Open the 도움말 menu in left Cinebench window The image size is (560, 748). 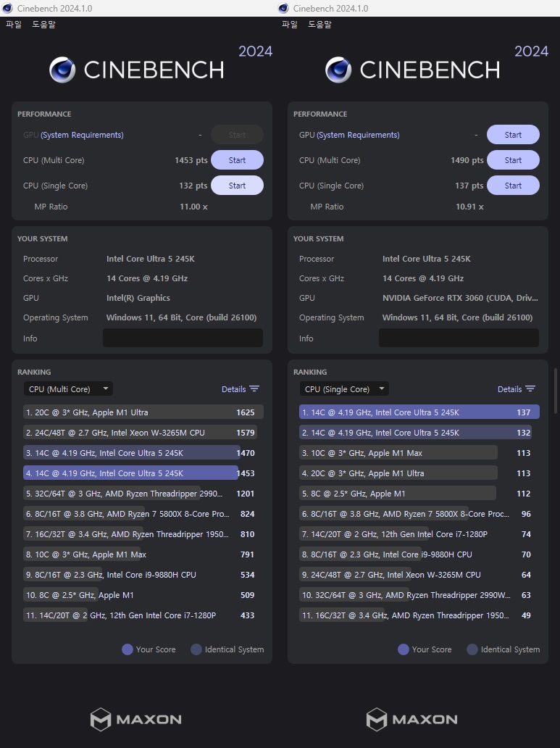tap(43, 24)
